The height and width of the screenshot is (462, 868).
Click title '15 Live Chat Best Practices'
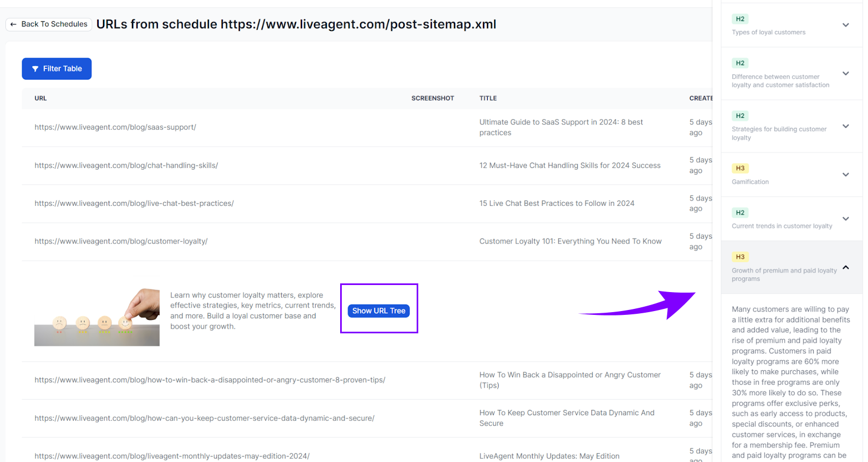[557, 204]
